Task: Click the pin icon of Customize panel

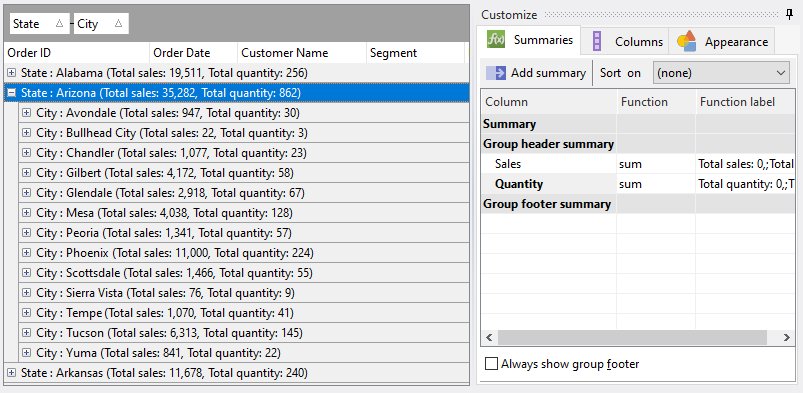Action: [x=790, y=15]
